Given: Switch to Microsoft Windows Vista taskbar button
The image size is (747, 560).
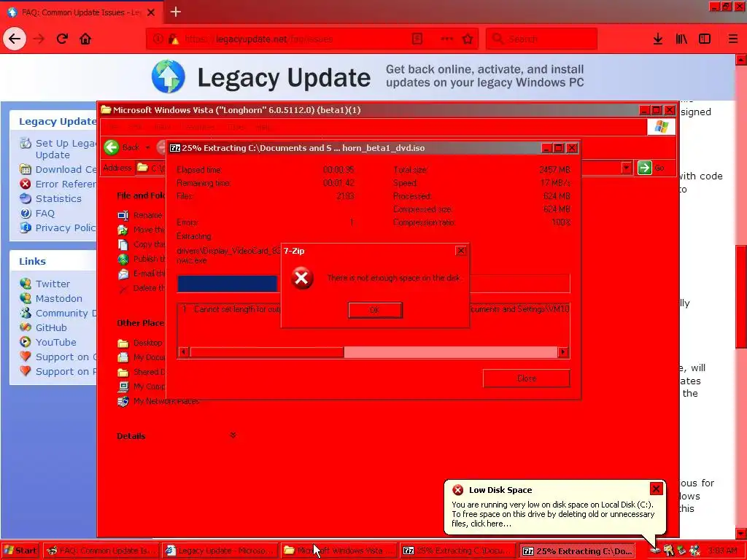Looking at the screenshot, I should click(338, 551).
